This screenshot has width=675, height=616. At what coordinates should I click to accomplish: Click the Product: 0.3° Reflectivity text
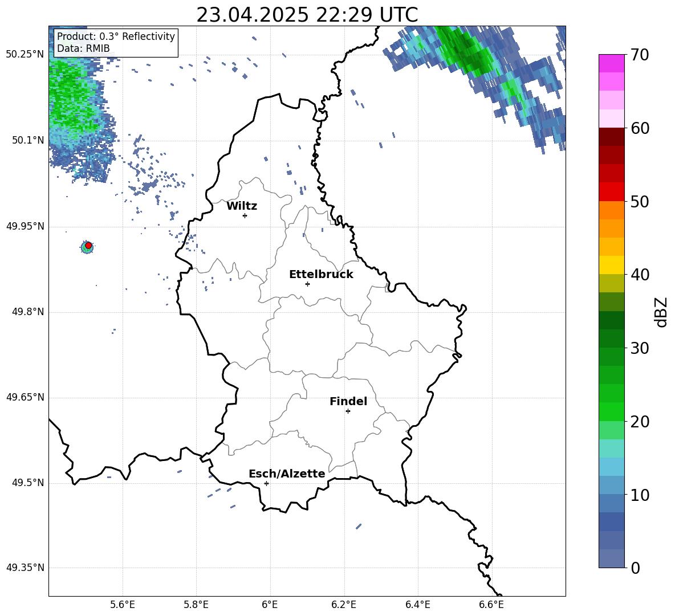click(116, 36)
